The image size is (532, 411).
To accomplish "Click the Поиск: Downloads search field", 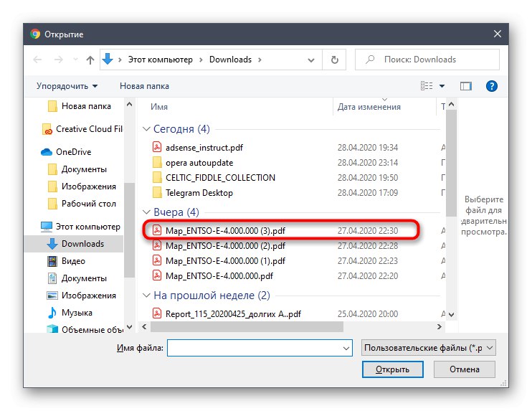I will 427,60.
